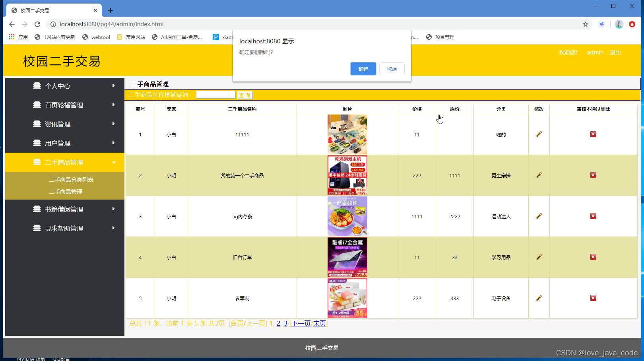
Task: Go to the next page via 下一页 link
Action: pyautogui.click(x=301, y=323)
